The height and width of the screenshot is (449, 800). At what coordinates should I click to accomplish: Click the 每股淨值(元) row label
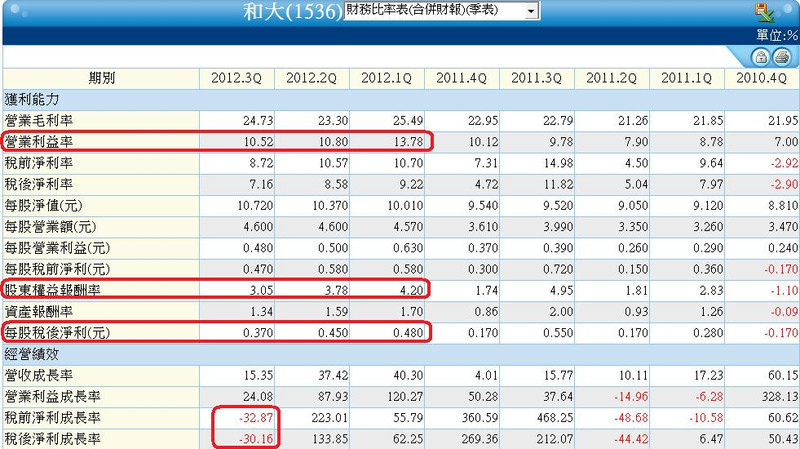pyautogui.click(x=43, y=206)
